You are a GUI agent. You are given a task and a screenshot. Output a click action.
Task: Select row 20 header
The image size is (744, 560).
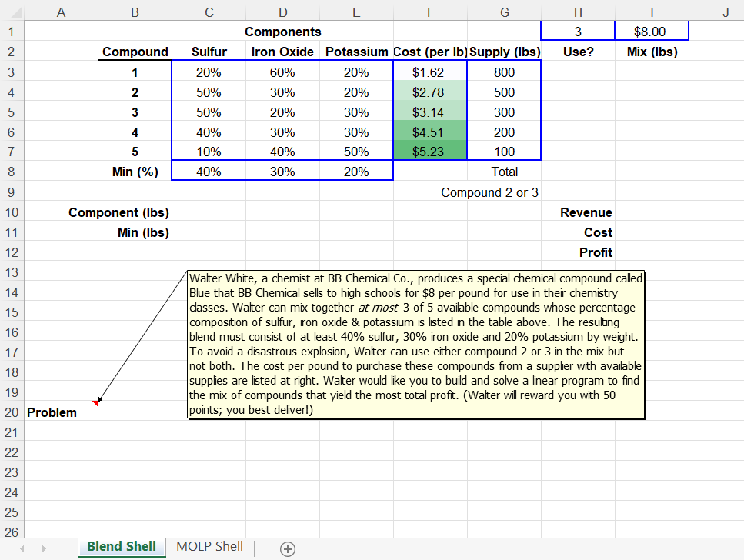point(12,412)
